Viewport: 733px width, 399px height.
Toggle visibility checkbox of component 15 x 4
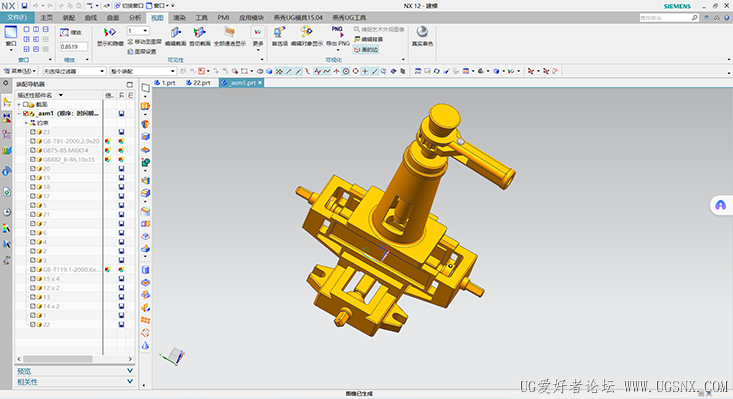click(33, 278)
